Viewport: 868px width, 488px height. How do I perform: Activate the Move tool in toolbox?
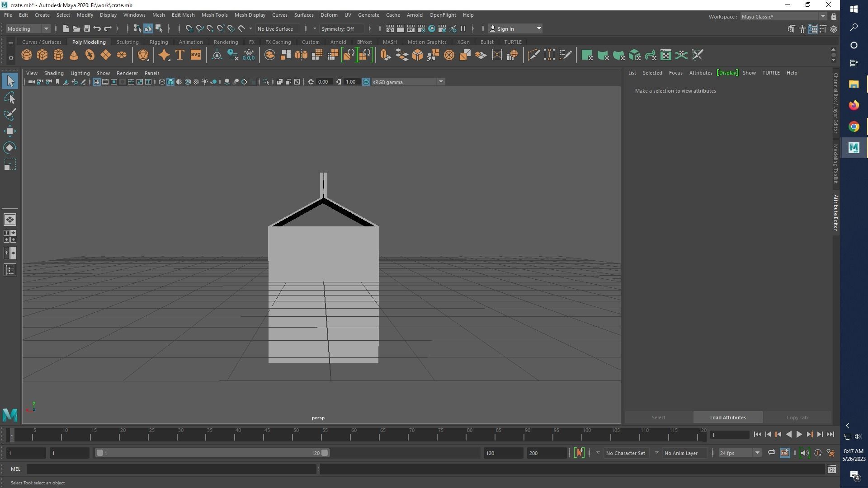click(10, 131)
